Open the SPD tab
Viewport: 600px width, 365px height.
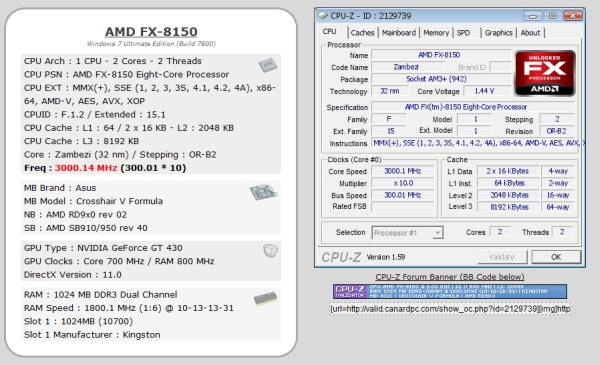[x=463, y=33]
